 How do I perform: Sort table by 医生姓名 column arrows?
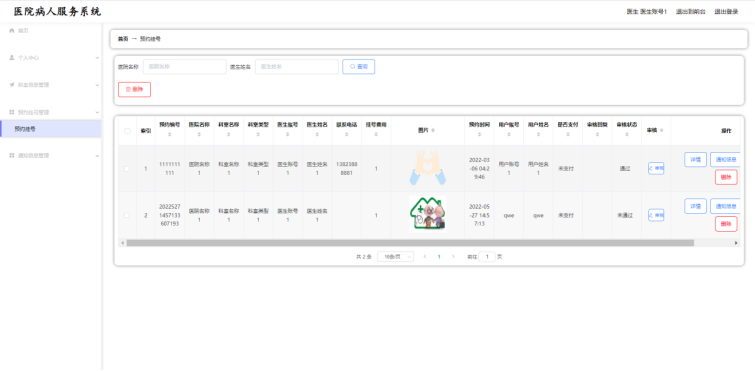[317, 135]
